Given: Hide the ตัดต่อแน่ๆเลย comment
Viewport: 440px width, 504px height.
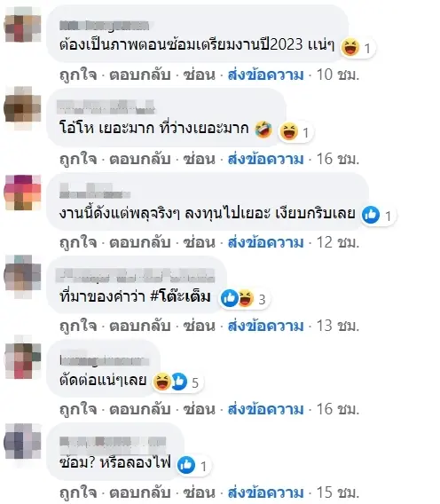Looking at the screenshot, I should point(199,410).
